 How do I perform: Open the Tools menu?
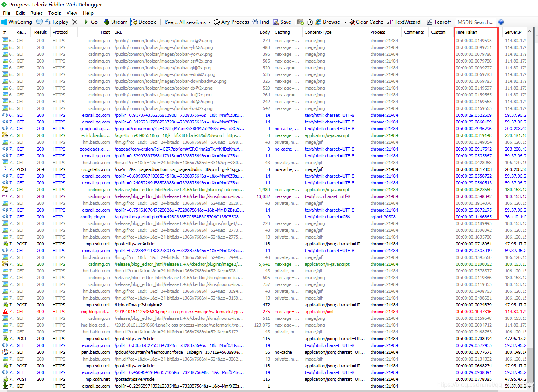[55, 13]
